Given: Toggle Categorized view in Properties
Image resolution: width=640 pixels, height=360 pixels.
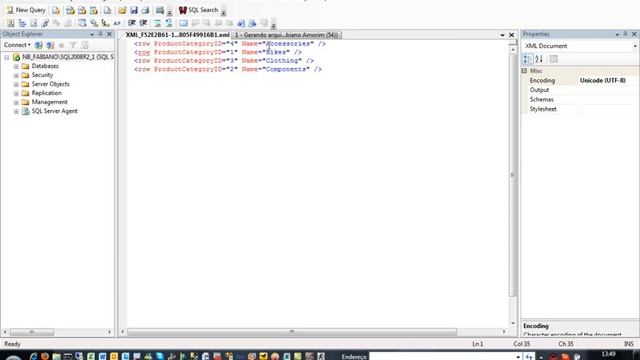Looking at the screenshot, I should click(527, 59).
